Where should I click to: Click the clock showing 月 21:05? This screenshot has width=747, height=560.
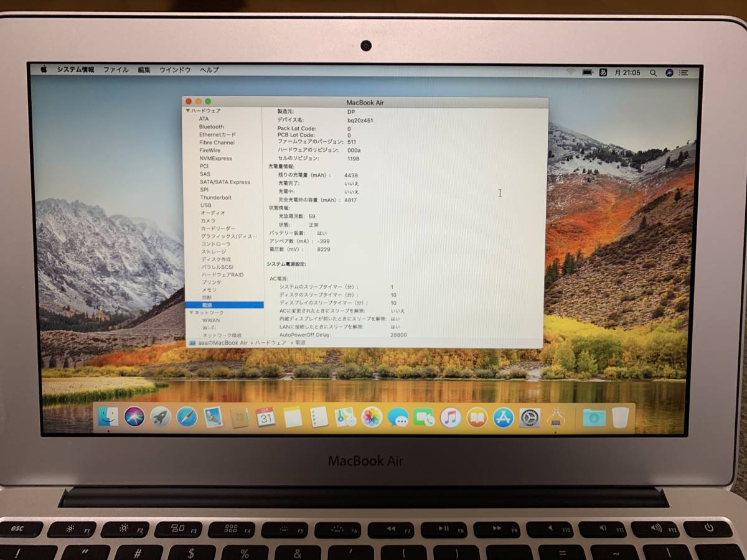(x=627, y=72)
